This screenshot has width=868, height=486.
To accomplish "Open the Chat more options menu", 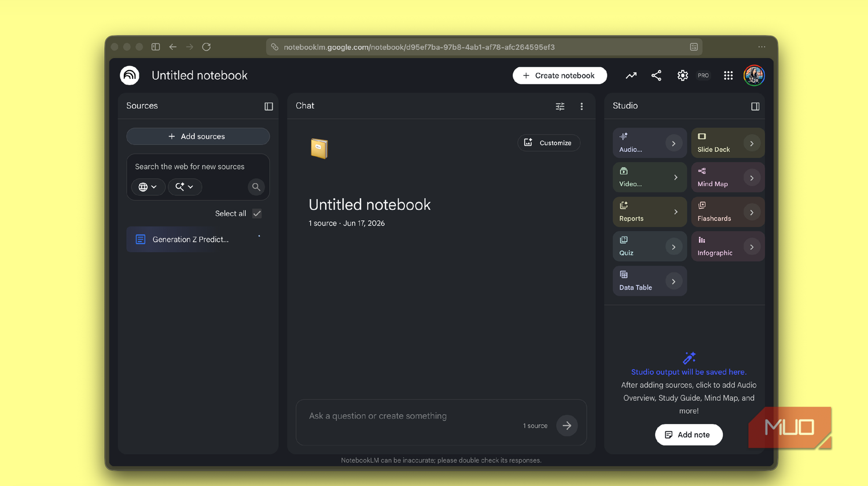I will pyautogui.click(x=582, y=106).
